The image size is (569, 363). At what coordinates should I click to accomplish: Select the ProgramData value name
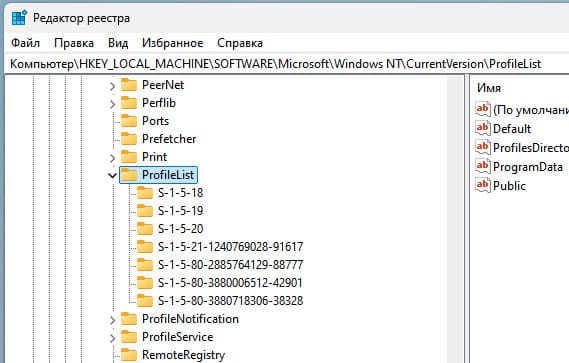click(528, 167)
